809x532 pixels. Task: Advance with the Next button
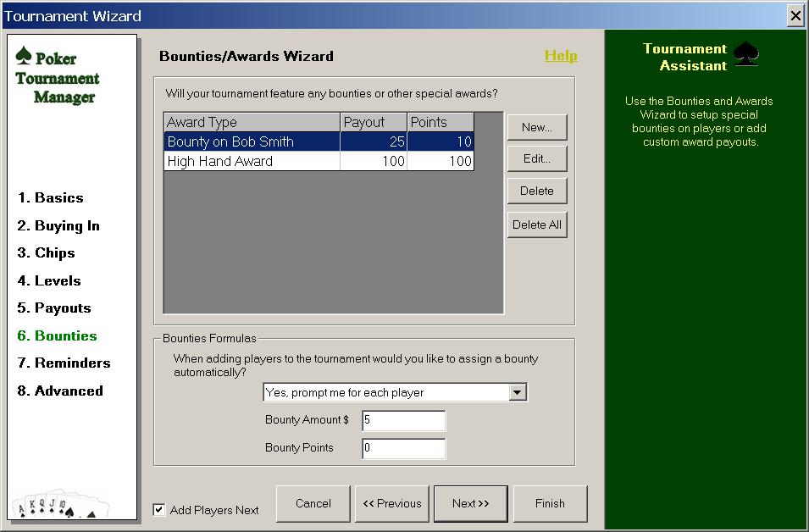[471, 503]
